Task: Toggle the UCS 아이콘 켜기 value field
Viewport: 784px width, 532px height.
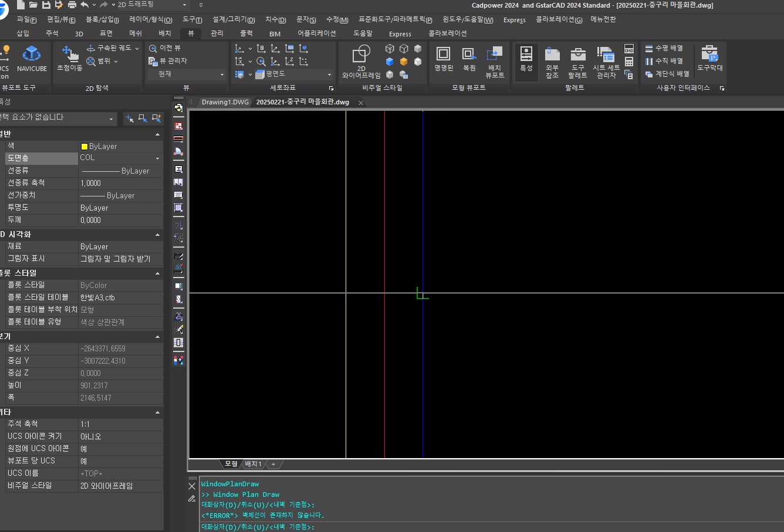Action: 120,436
